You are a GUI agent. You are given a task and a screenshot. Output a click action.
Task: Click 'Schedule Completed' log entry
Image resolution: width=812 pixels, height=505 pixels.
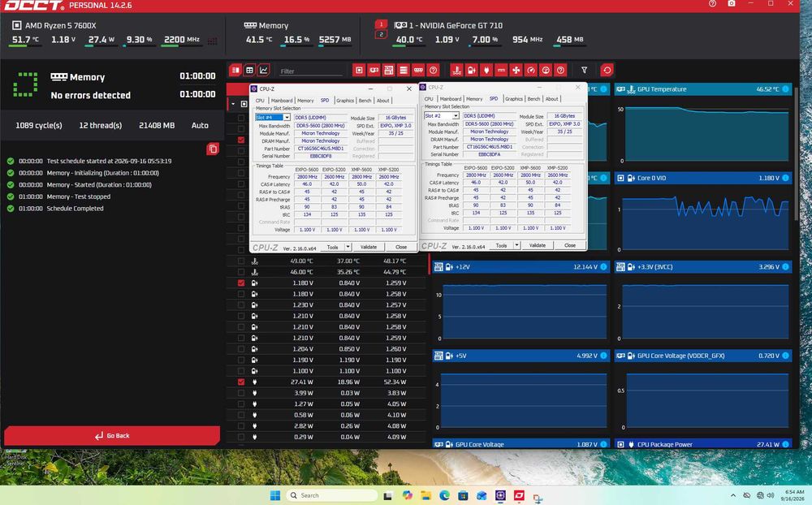click(x=75, y=208)
